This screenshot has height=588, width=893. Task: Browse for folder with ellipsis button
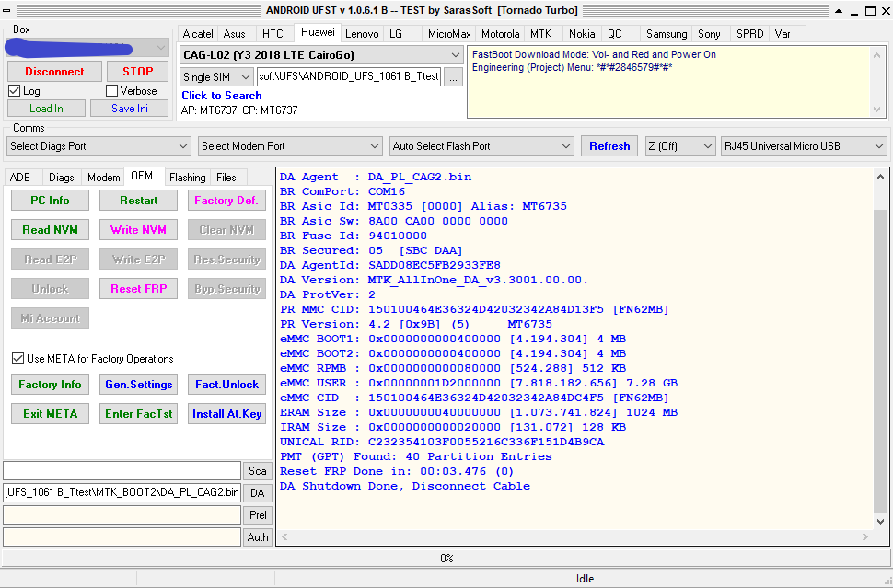[453, 77]
